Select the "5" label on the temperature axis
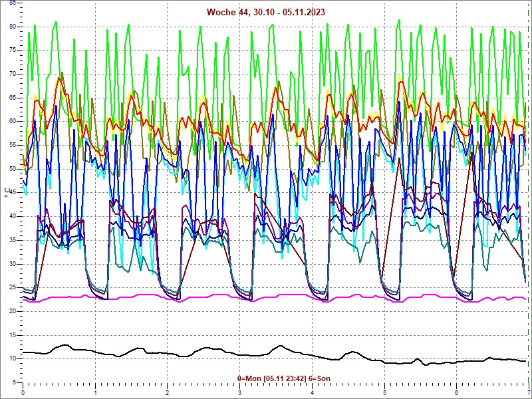532x399 pixels. click(x=14, y=383)
